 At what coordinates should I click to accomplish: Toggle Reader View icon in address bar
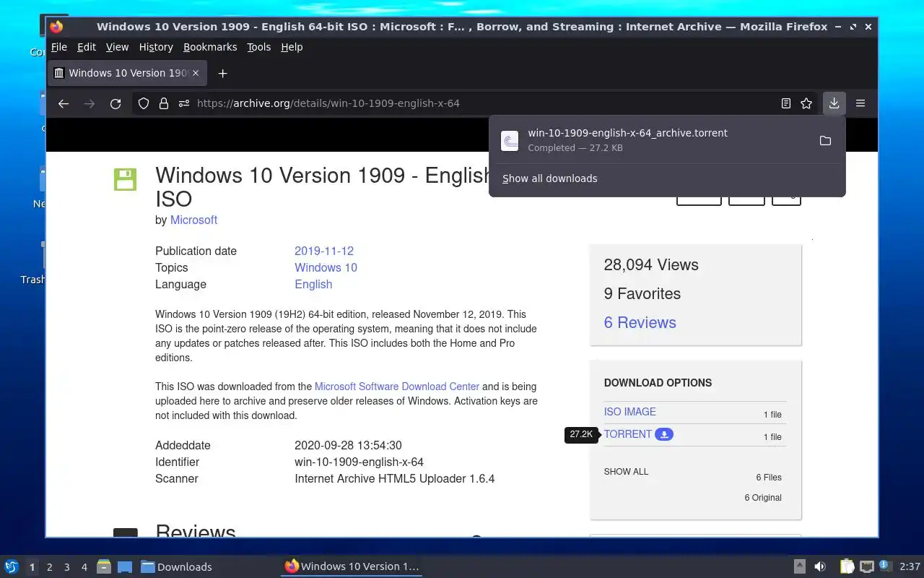coord(786,103)
